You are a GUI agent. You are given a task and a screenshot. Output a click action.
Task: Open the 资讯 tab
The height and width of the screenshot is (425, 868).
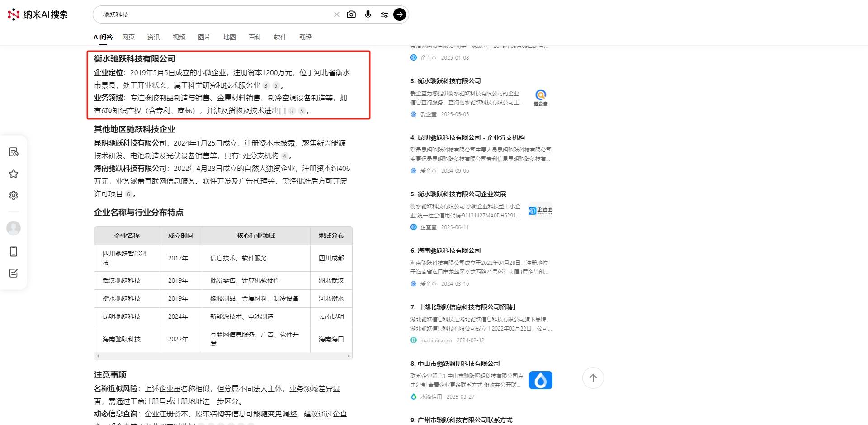click(x=154, y=37)
